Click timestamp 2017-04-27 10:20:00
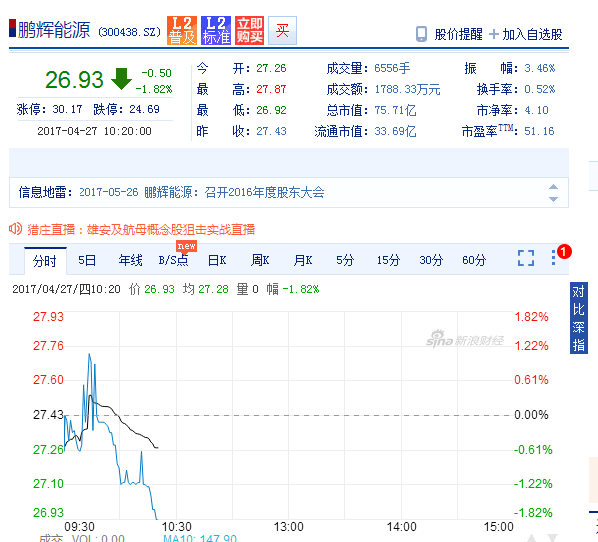Image resolution: width=598 pixels, height=542 pixels. 94,131
